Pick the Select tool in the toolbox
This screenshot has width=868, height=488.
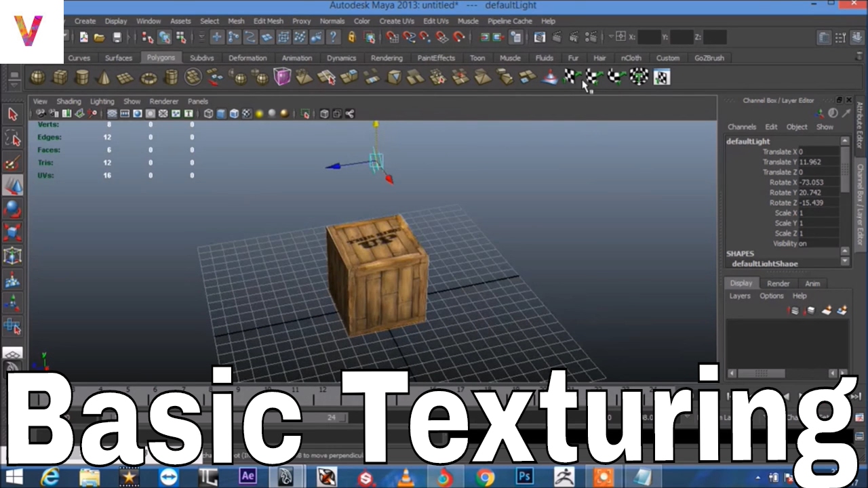13,114
